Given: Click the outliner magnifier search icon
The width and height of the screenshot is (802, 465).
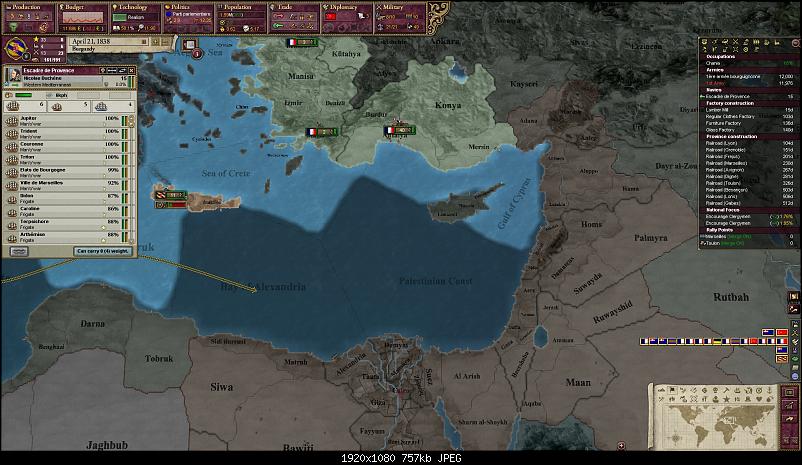Looking at the screenshot, I should pos(794,43).
